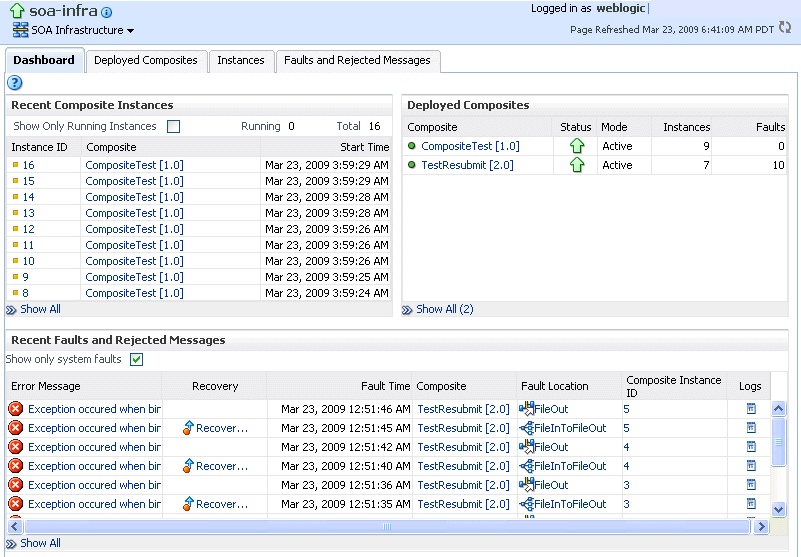
Task: Open Faults and Rejected Messages tab
Action: click(x=357, y=60)
